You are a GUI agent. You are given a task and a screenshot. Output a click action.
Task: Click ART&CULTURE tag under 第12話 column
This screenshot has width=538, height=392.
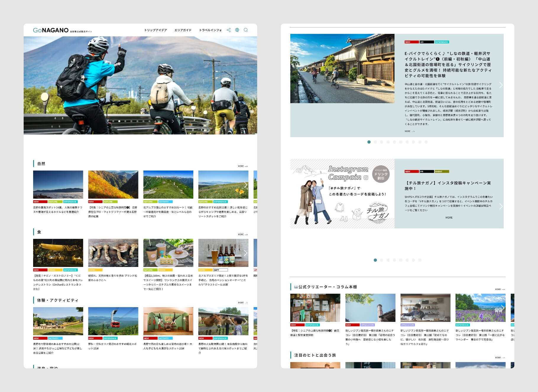pos(408,325)
